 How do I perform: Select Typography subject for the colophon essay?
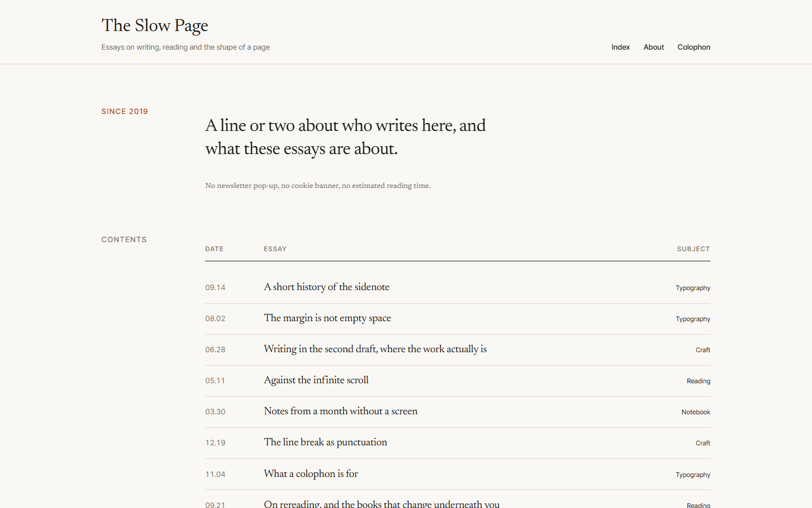[x=693, y=475]
